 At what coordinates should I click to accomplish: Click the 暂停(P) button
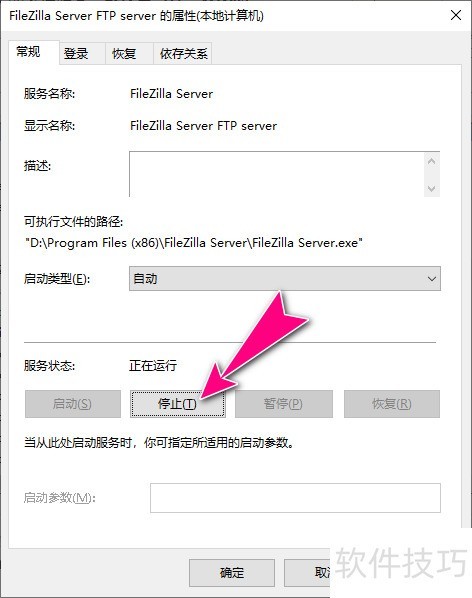pos(284,403)
